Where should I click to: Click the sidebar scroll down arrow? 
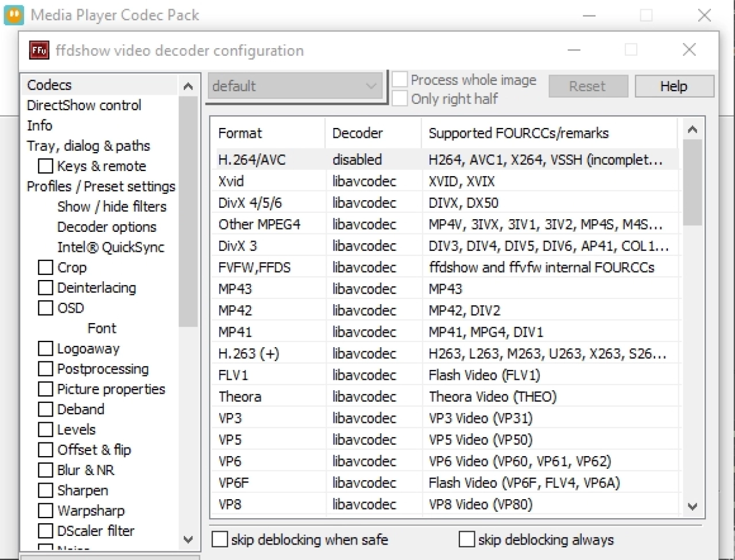[188, 539]
